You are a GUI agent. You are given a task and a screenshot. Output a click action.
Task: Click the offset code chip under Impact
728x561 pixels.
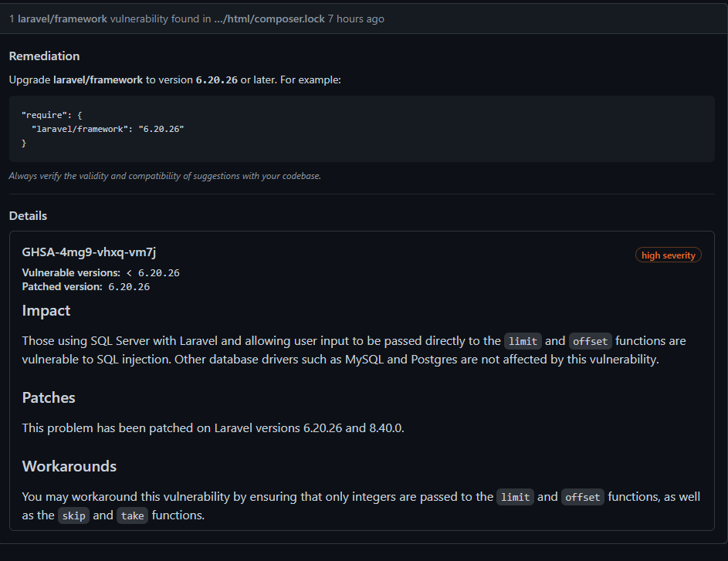tap(590, 341)
